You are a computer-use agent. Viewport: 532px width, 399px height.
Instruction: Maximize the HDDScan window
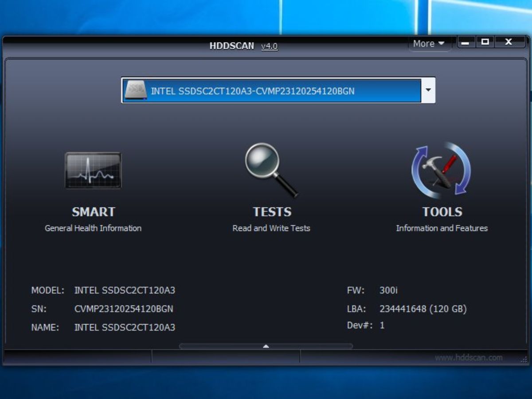pos(485,42)
